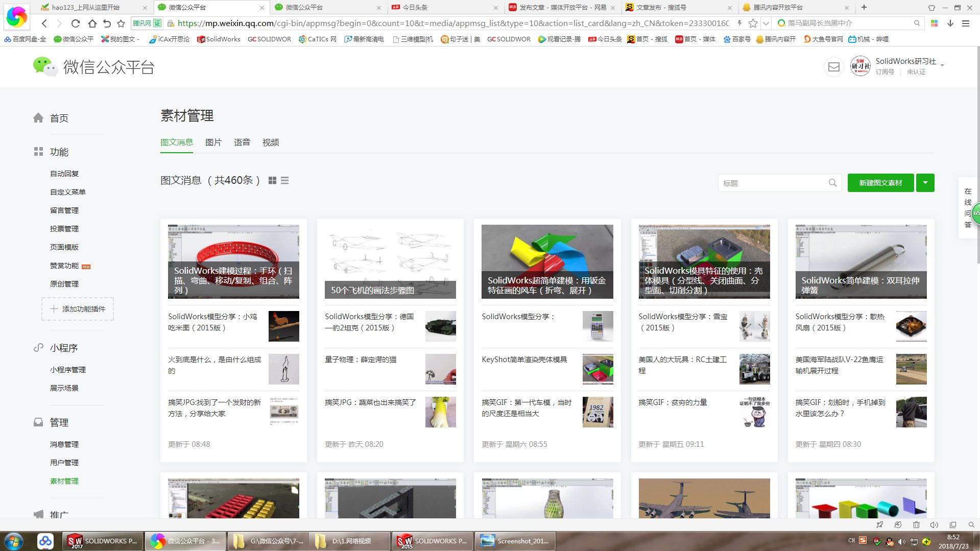Open Baidu Netdisk taskbar icon
Image resolution: width=980 pixels, height=551 pixels.
point(45,541)
